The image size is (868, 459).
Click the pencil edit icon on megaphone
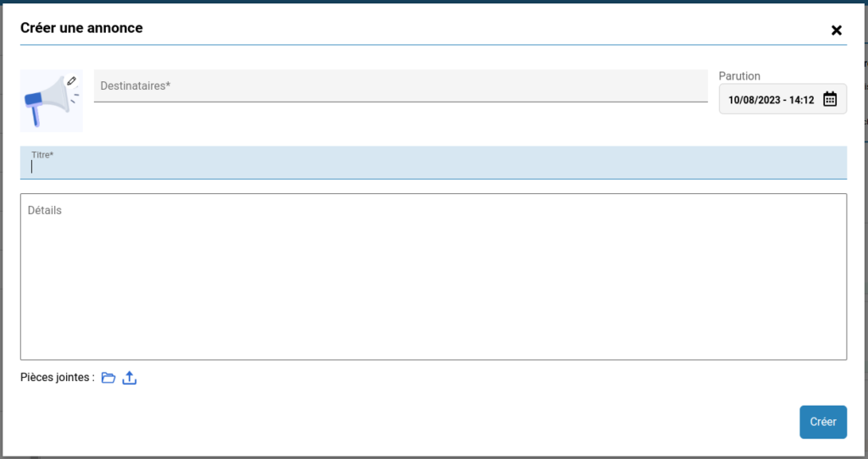pyautogui.click(x=72, y=80)
